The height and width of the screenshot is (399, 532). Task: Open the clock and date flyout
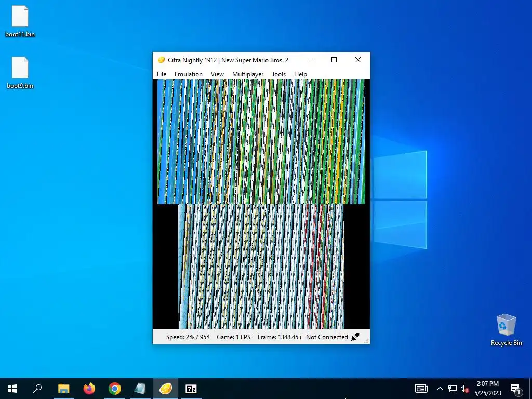(x=487, y=389)
